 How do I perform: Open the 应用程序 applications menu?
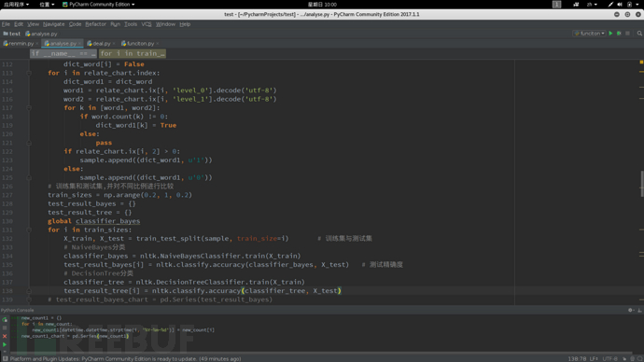(16, 4)
